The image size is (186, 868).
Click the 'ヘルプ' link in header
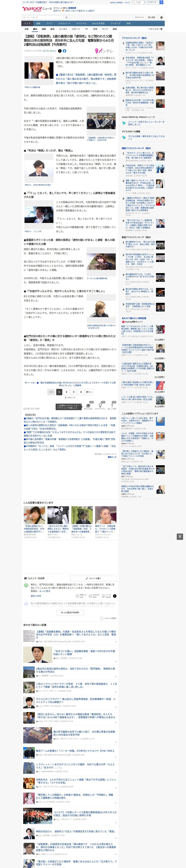point(127,2)
